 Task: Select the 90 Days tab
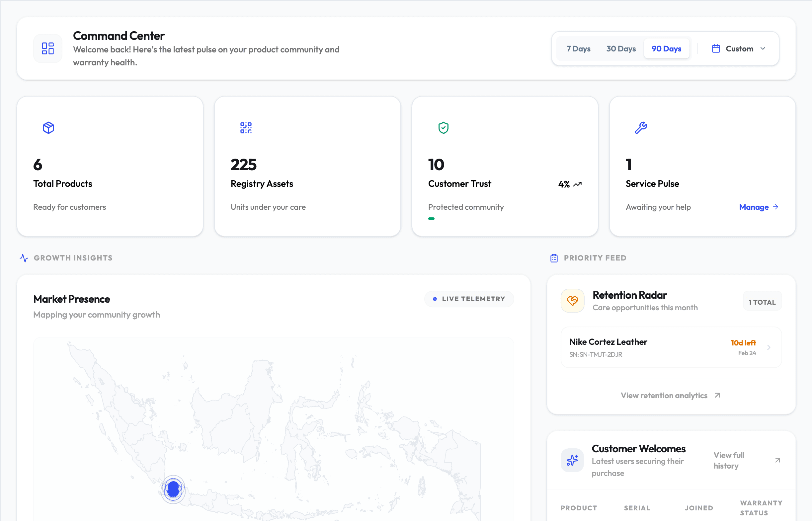[x=666, y=48]
